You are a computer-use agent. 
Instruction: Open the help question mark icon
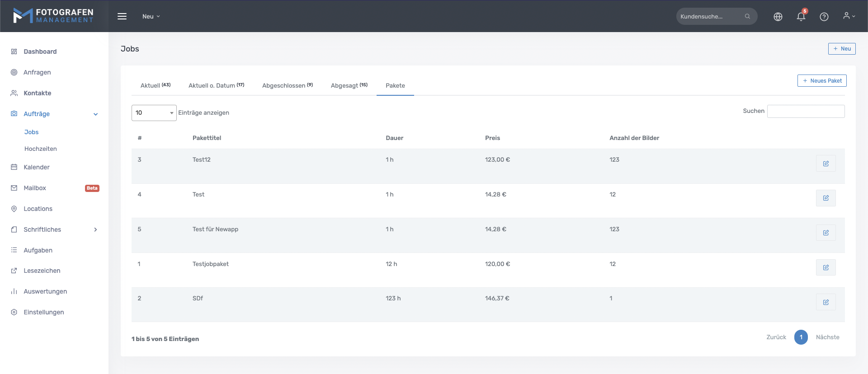pos(824,17)
